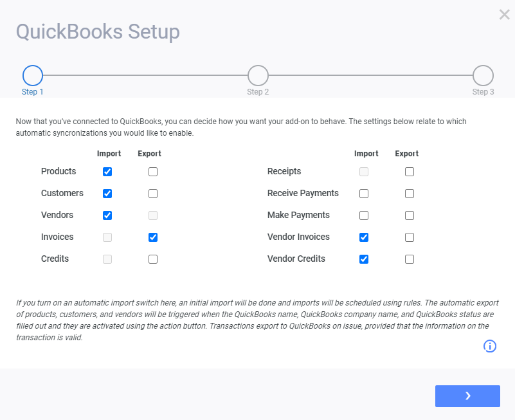Click the QuickBooks Setup title
The height and width of the screenshot is (420, 515).
(98, 32)
